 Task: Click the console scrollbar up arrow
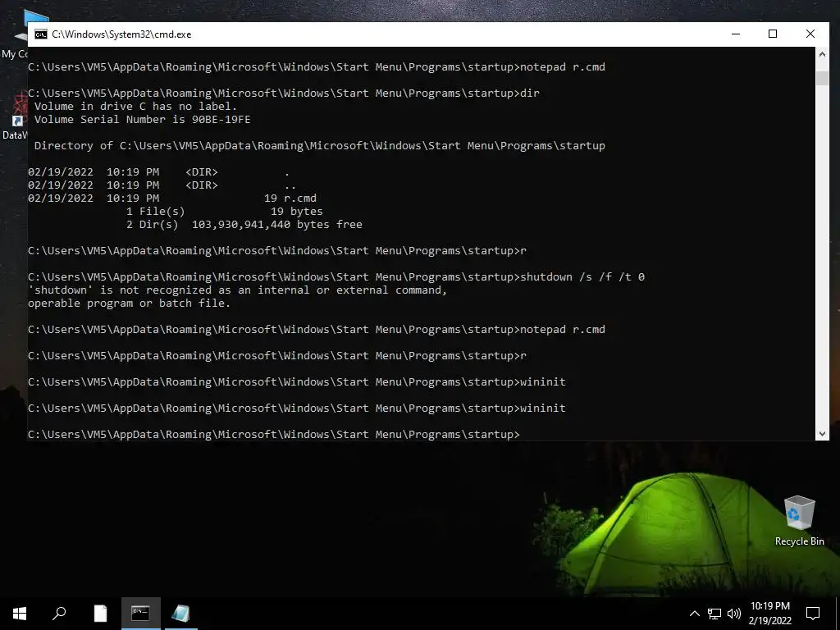(x=822, y=53)
